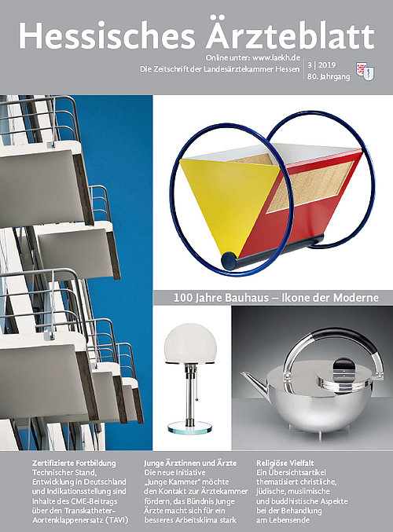The height and width of the screenshot is (532, 393).
Task: Click the website address www.laekh.de
Action: 276,57
